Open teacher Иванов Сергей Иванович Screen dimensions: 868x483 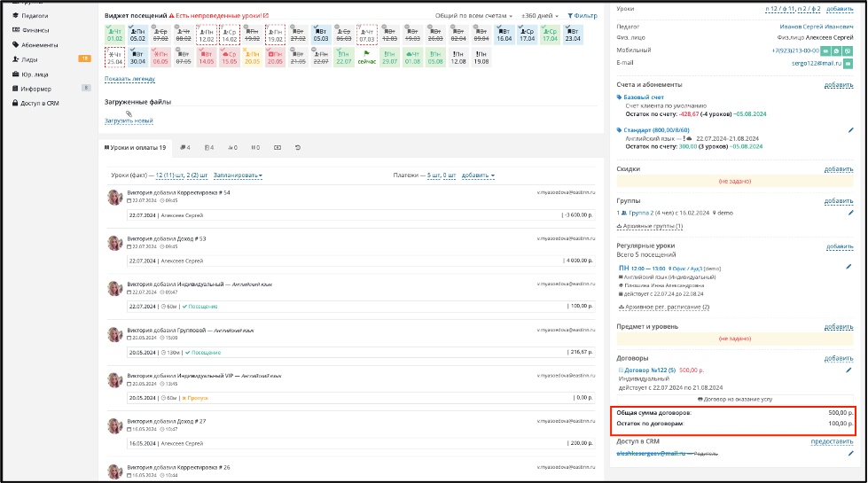817,27
